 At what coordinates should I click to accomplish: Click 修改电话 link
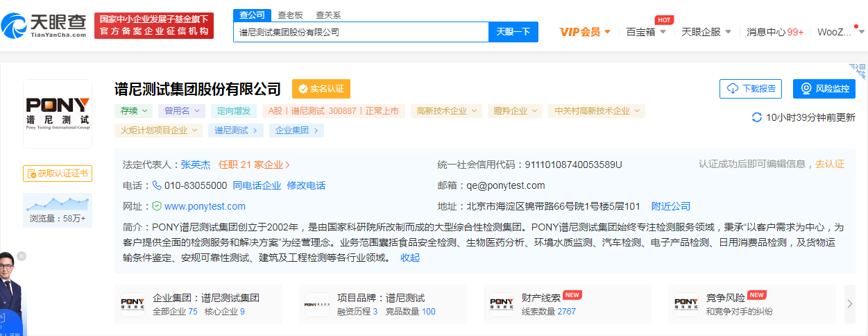point(306,185)
